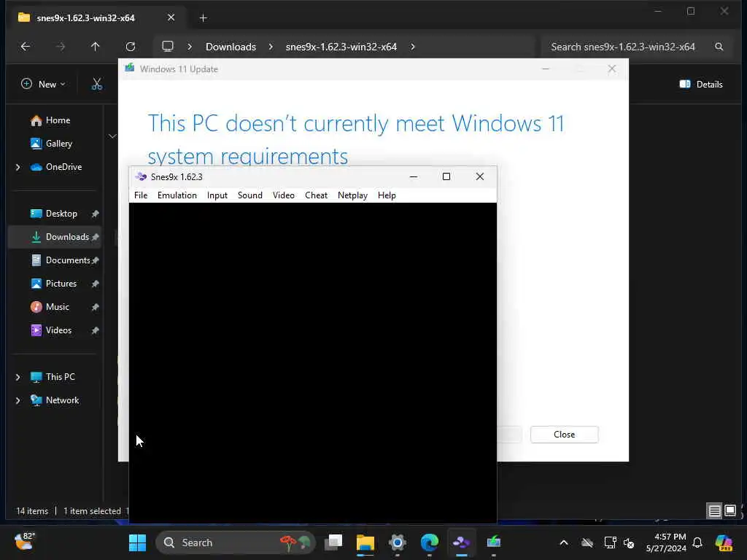747x560 pixels.
Task: Click the taskbar Search box
Action: click(236, 542)
